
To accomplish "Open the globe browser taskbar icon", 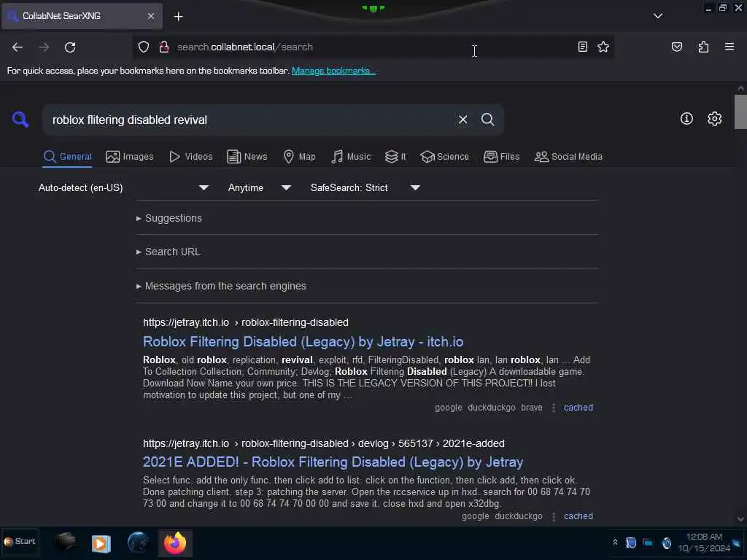I will pyautogui.click(x=138, y=542).
